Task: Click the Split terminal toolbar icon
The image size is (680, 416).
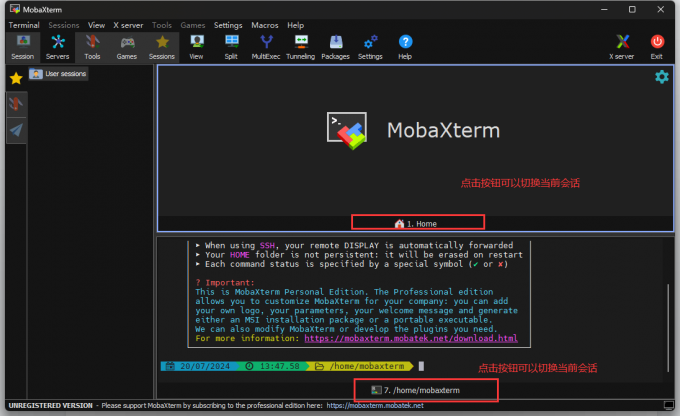Action: (231, 47)
